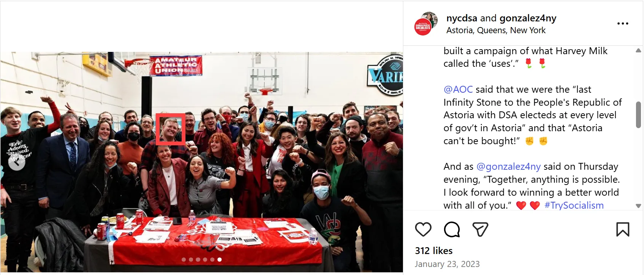This screenshot has height=275, width=644.
Task: Open nycdsa username link
Action: [462, 18]
